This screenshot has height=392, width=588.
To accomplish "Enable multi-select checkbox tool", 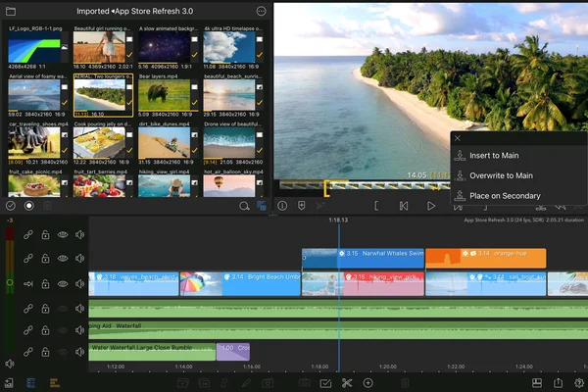I will pos(325,383).
